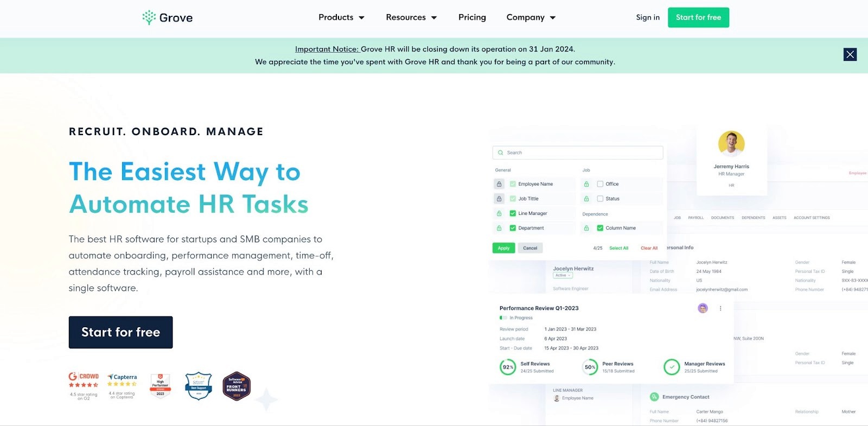Uncheck the Department checkbox
The image size is (868, 426).
(513, 228)
